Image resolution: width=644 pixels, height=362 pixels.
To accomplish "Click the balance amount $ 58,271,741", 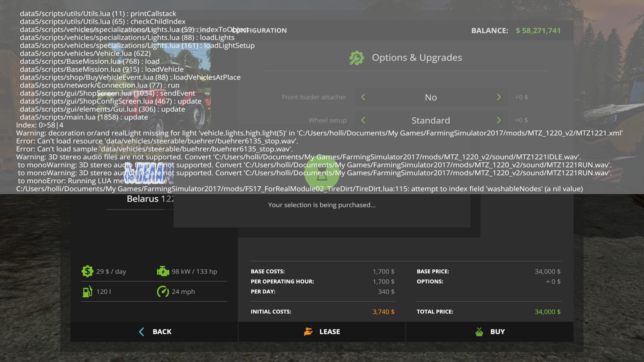I will 538,31.
